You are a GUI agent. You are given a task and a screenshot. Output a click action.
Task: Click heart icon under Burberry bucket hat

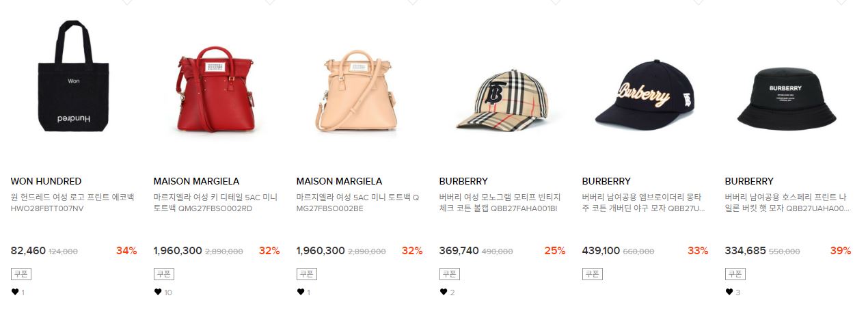point(729,292)
